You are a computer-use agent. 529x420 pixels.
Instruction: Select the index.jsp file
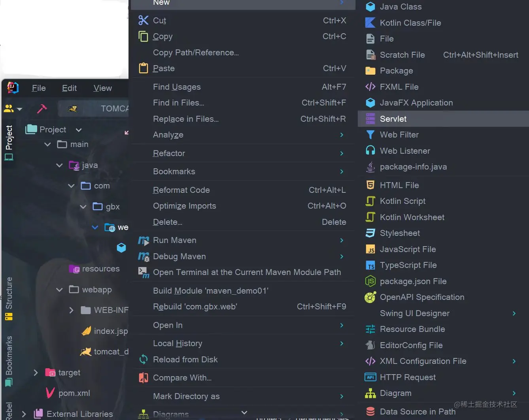pos(111,331)
